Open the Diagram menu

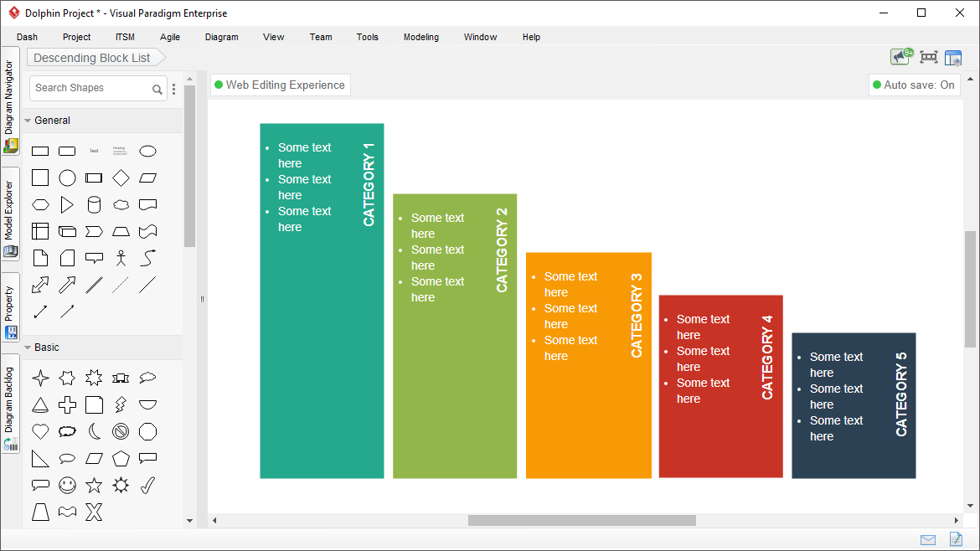(222, 37)
